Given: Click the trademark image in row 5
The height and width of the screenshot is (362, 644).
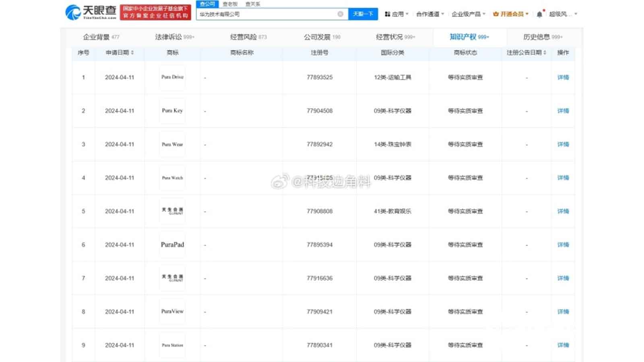Looking at the screenshot, I should tap(172, 211).
